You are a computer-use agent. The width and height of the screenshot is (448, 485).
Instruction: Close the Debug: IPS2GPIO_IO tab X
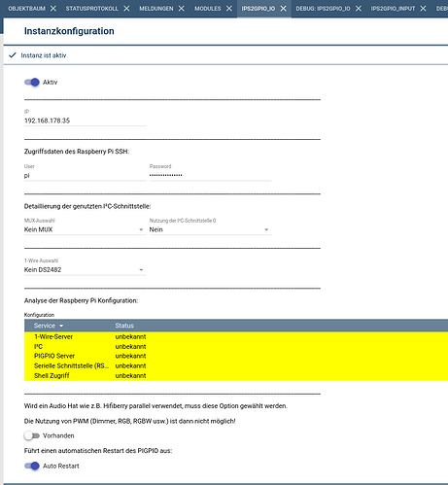[359, 9]
